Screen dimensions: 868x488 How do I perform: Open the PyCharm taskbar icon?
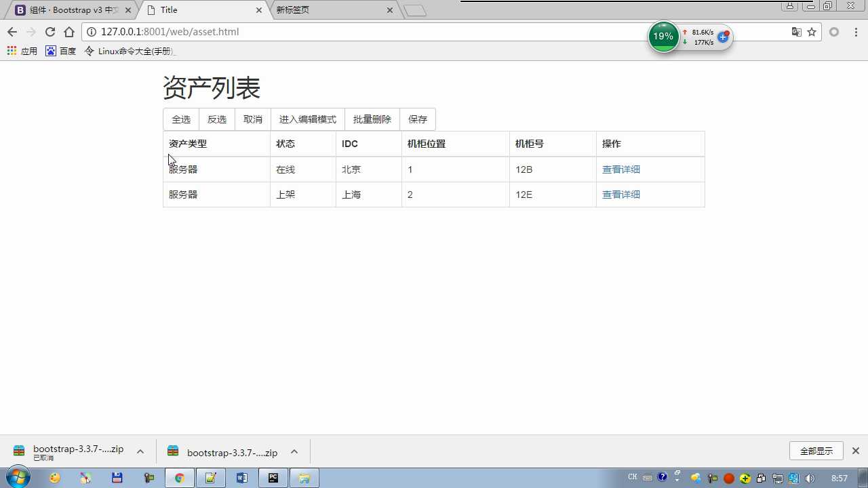pyautogui.click(x=273, y=478)
